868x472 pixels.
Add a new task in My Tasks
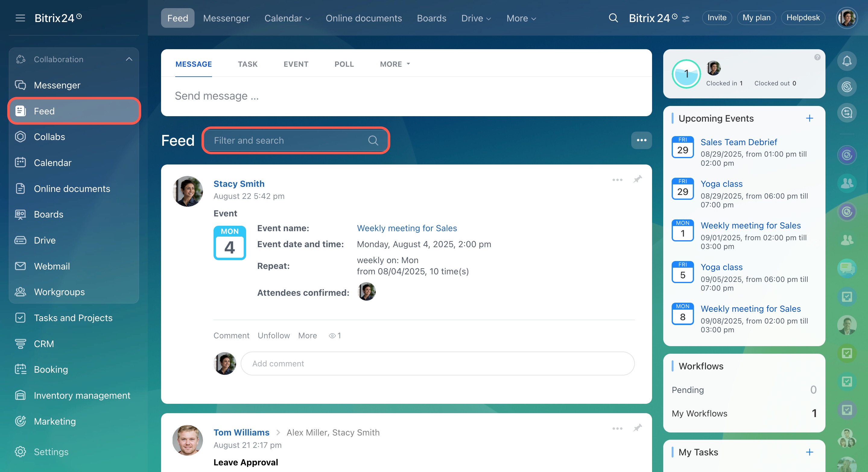pyautogui.click(x=809, y=452)
